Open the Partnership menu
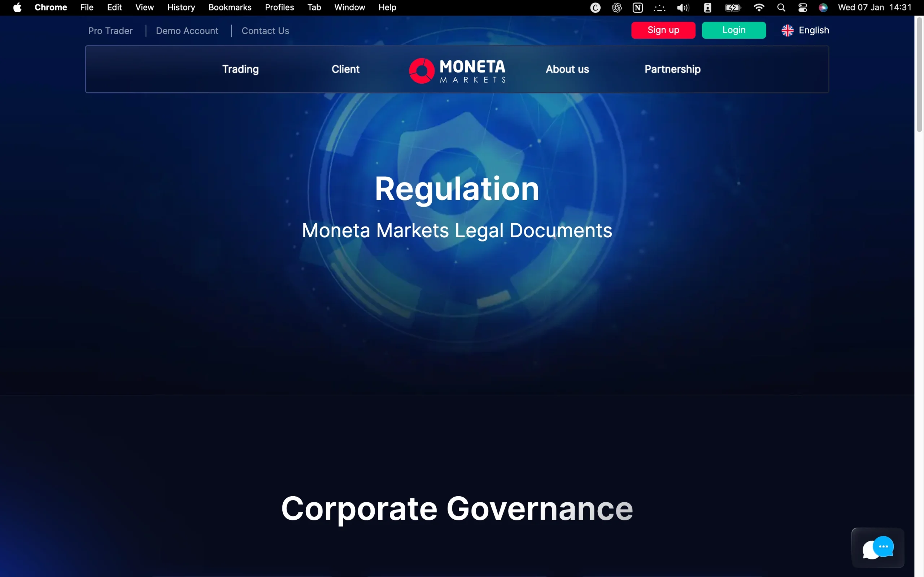This screenshot has width=924, height=577. [672, 69]
